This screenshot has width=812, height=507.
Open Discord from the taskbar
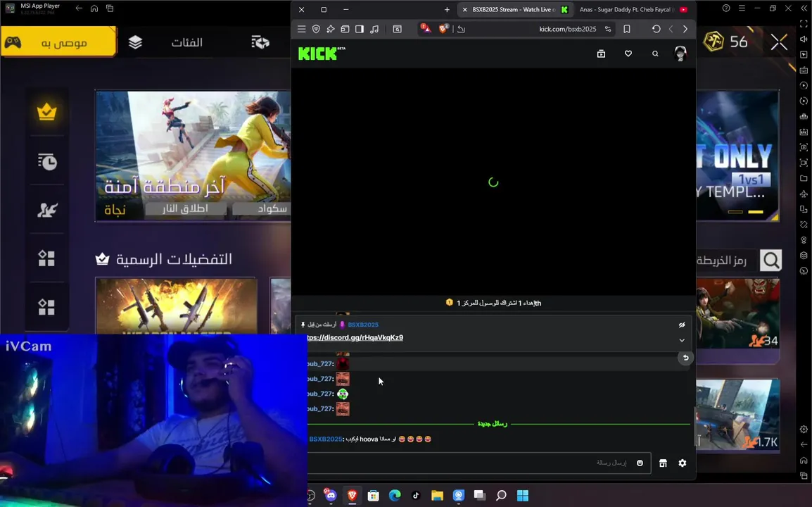330,495
